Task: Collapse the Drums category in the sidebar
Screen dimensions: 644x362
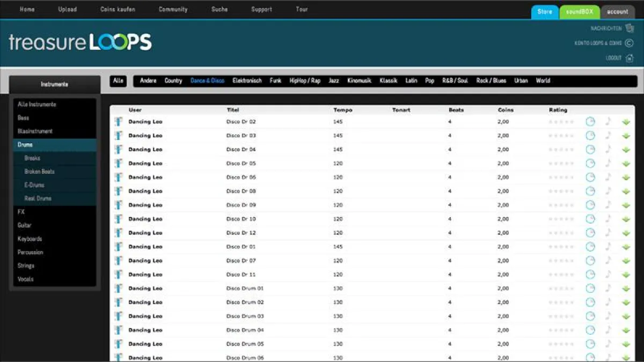Action: coord(25,145)
